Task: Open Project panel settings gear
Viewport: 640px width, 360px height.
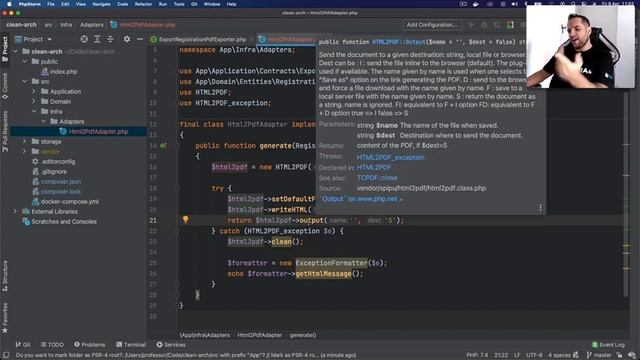Action: tap(127, 39)
